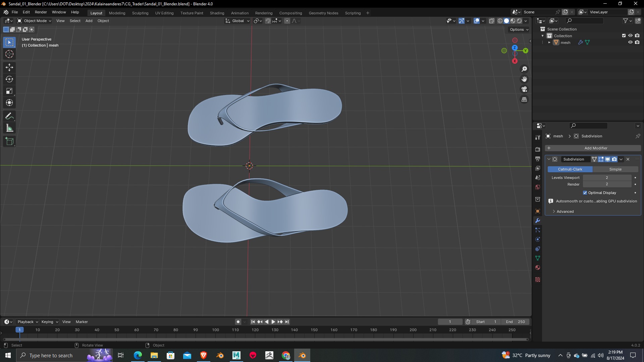Screen dimensions: 644x362
Task: Toggle viewport gizmos
Action: [462, 21]
